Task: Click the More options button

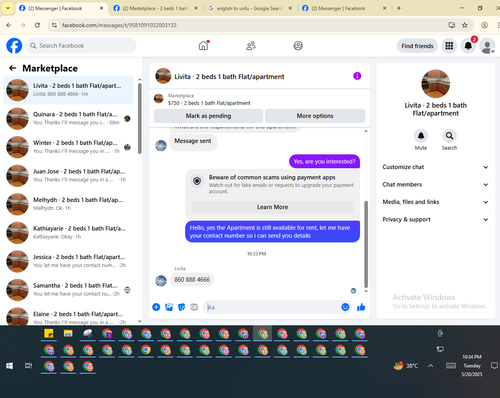Action: click(315, 116)
